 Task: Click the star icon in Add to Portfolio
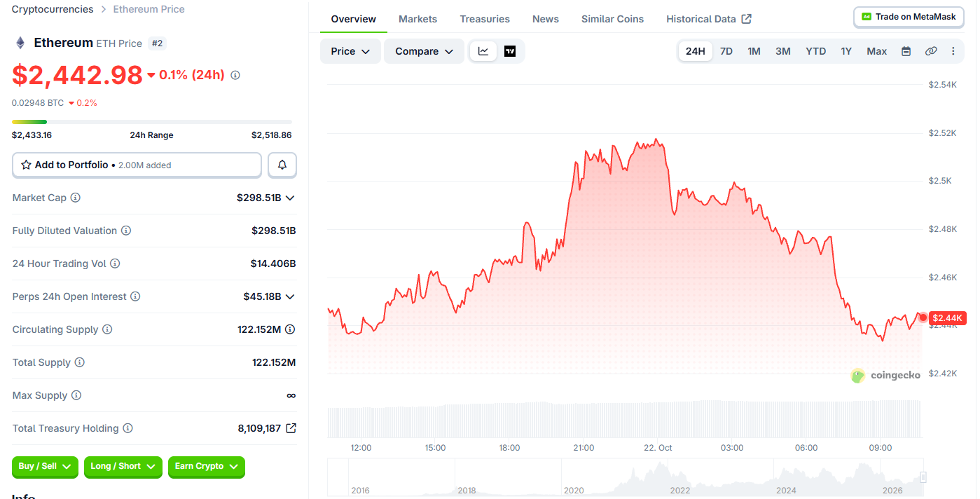[x=26, y=165]
